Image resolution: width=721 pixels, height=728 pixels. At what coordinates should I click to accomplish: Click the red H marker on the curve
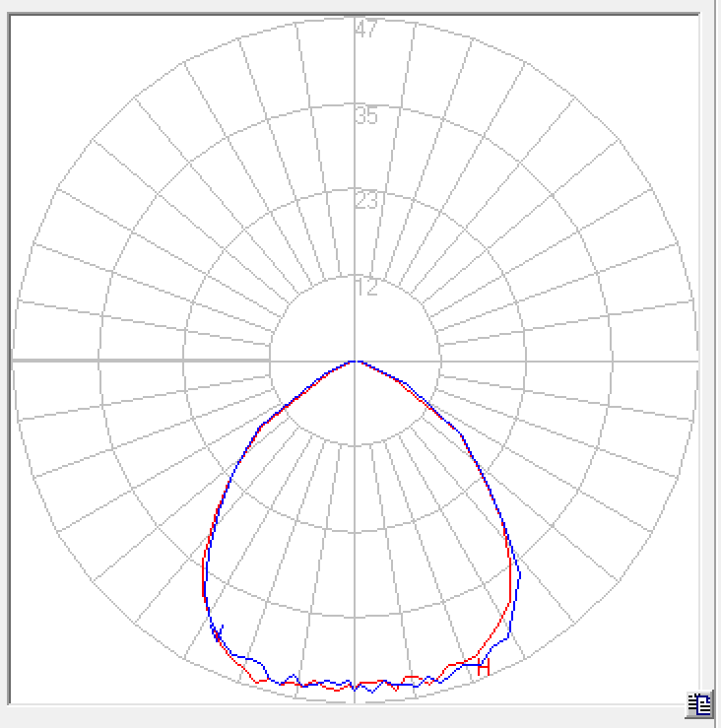pos(484,667)
